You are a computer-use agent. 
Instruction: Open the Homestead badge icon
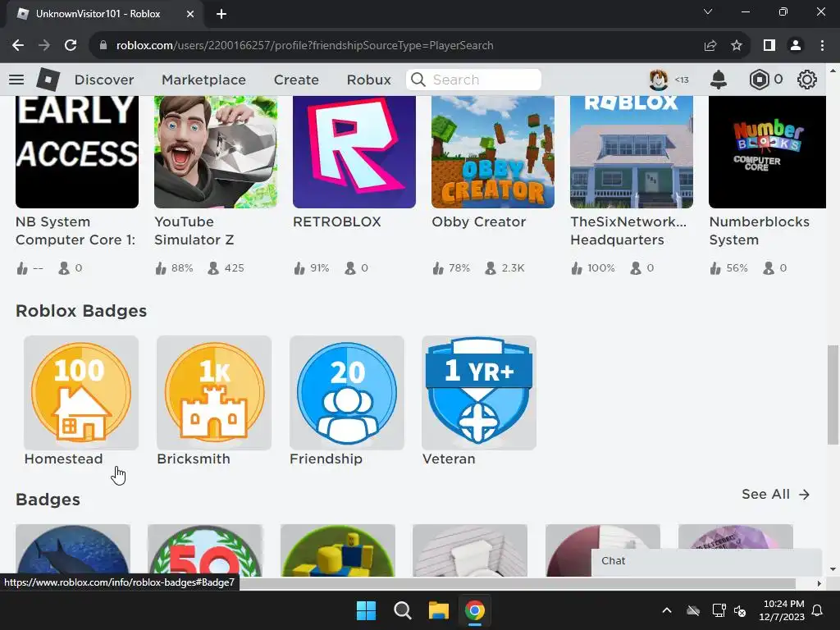pos(81,393)
